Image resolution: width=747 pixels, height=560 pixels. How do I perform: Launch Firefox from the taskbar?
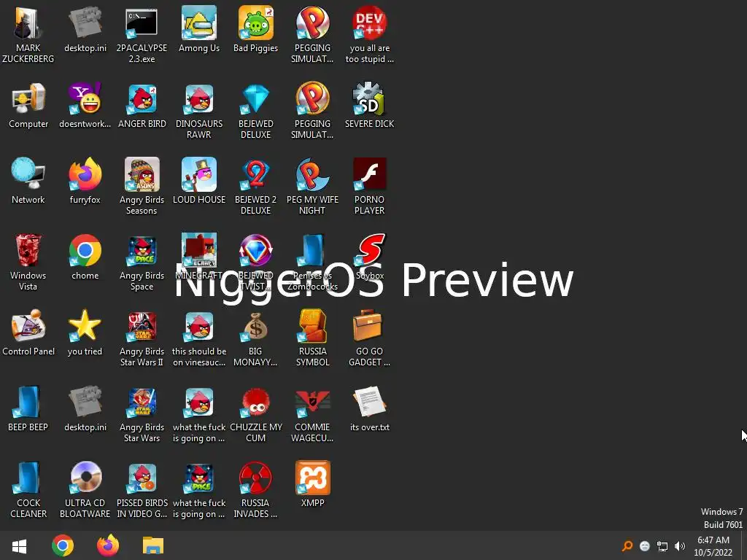[x=108, y=545]
